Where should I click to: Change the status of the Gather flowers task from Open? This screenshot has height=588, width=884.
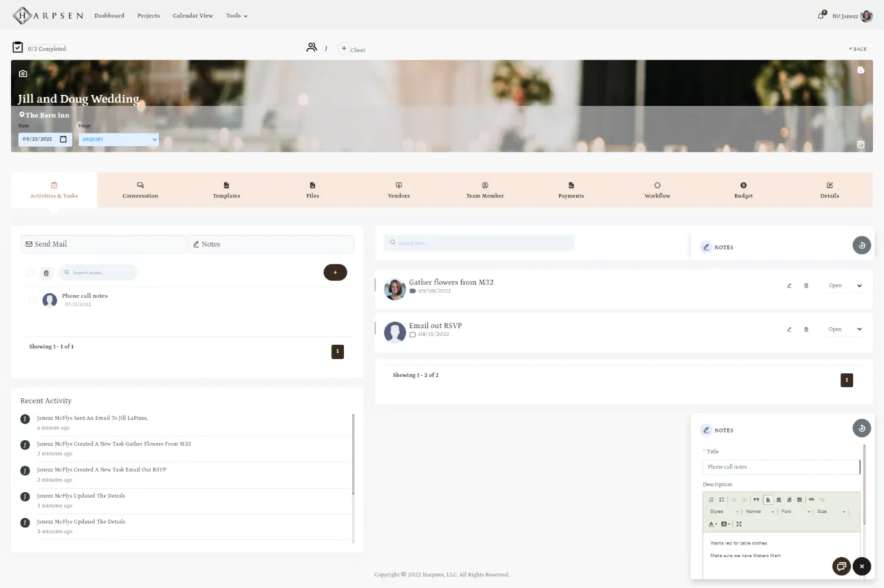pos(844,286)
